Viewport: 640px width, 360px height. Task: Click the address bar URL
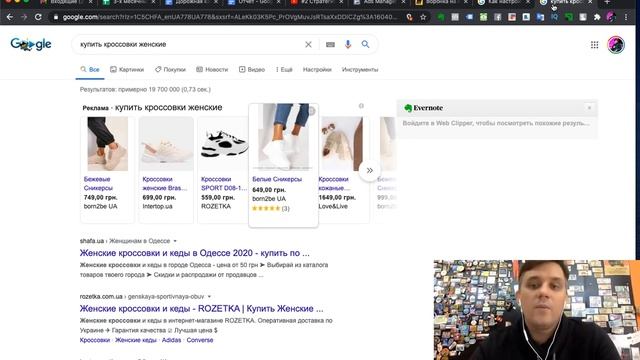[229, 17]
